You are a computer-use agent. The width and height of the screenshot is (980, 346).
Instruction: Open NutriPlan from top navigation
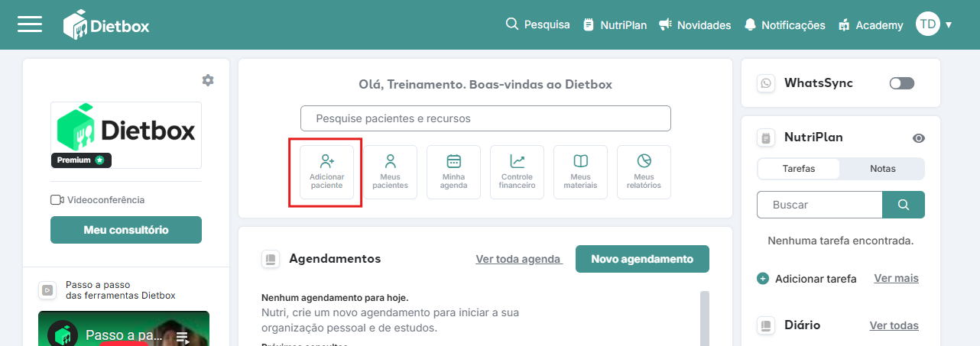click(615, 24)
